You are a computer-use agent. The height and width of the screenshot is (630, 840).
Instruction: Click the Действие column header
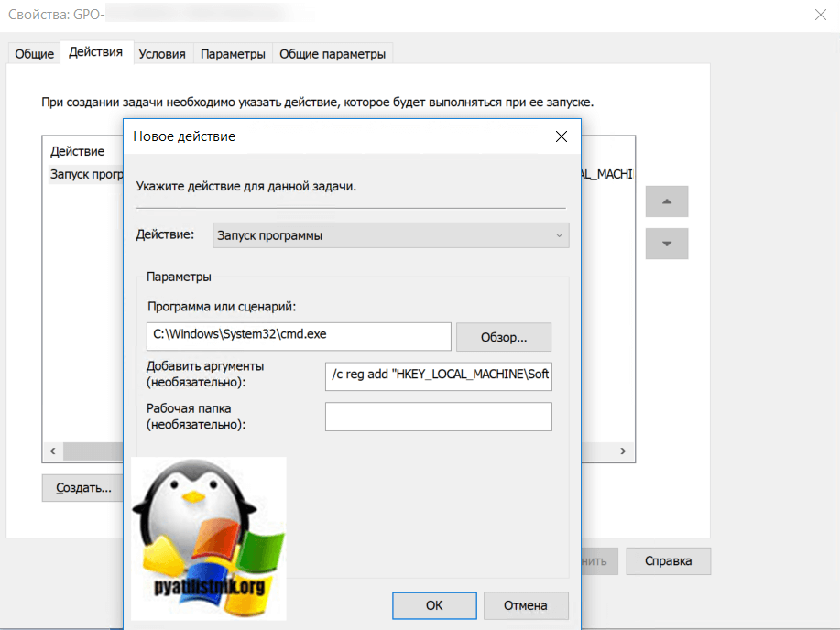(78, 151)
